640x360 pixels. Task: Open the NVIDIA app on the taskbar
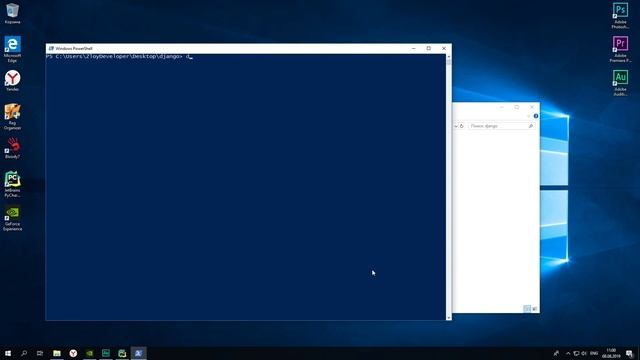click(89, 353)
